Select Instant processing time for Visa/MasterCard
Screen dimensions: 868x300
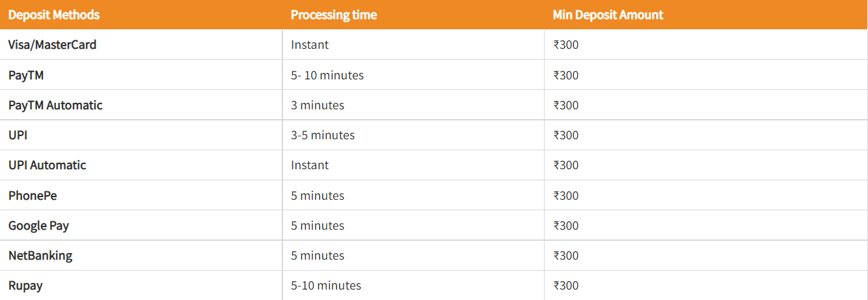[310, 45]
